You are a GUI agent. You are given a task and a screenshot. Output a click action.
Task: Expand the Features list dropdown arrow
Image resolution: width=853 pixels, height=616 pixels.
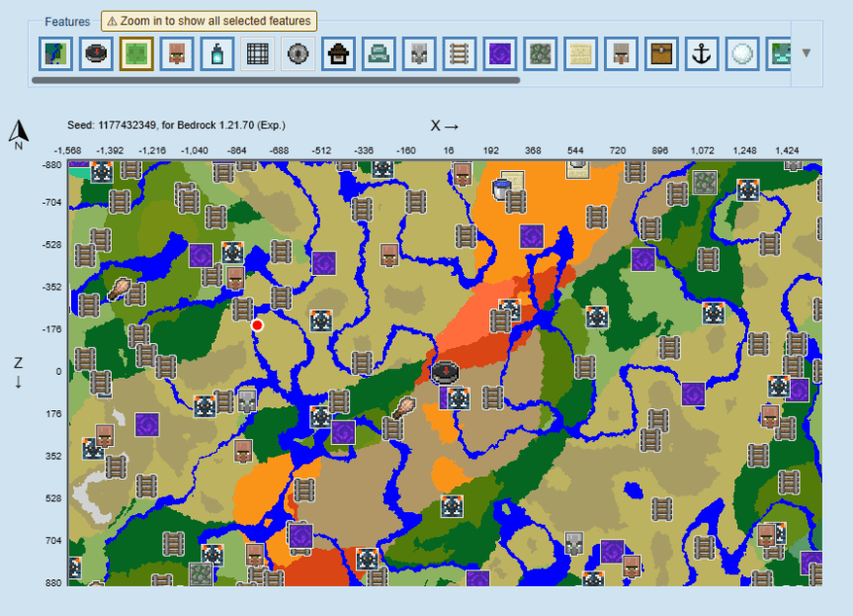point(806,53)
